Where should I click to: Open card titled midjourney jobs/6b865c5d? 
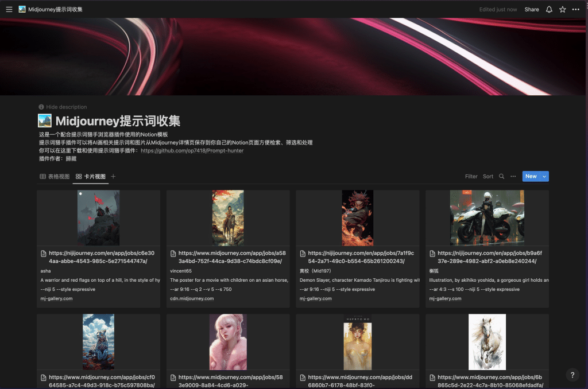(x=490, y=381)
